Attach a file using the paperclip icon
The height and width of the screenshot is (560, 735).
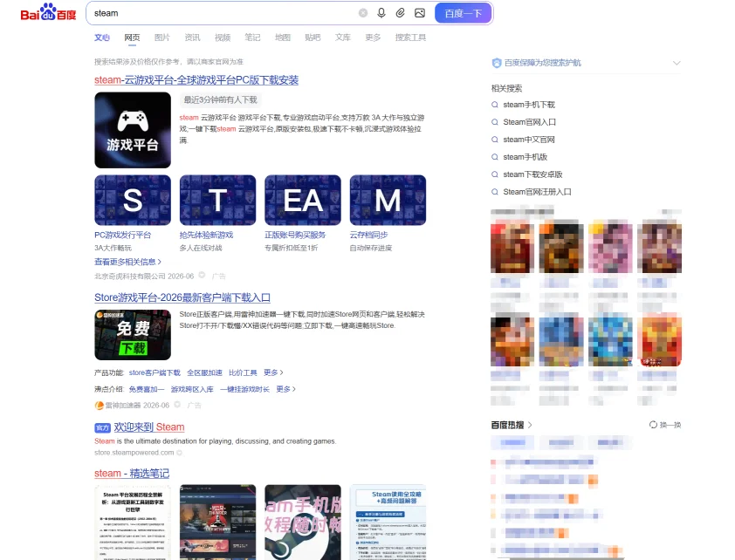tap(401, 13)
